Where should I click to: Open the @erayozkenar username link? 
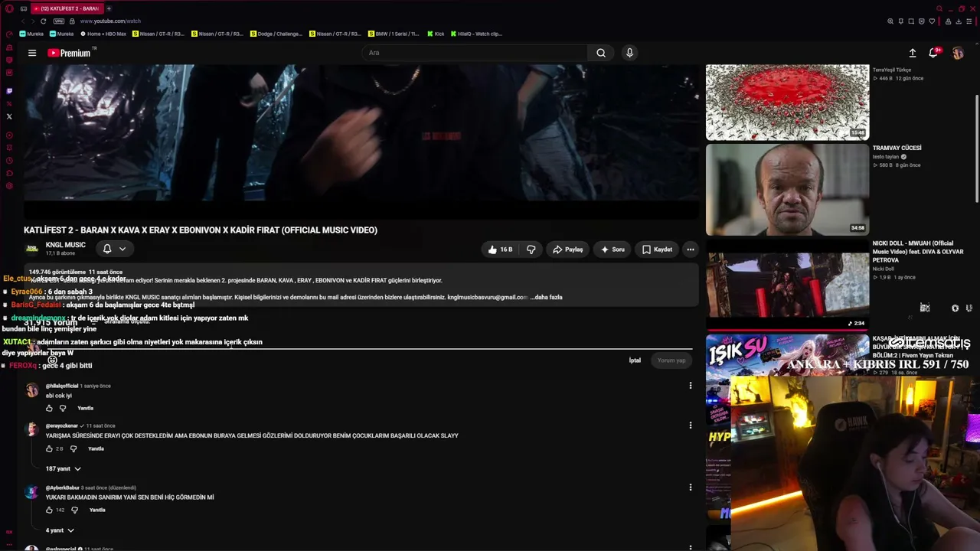62,425
